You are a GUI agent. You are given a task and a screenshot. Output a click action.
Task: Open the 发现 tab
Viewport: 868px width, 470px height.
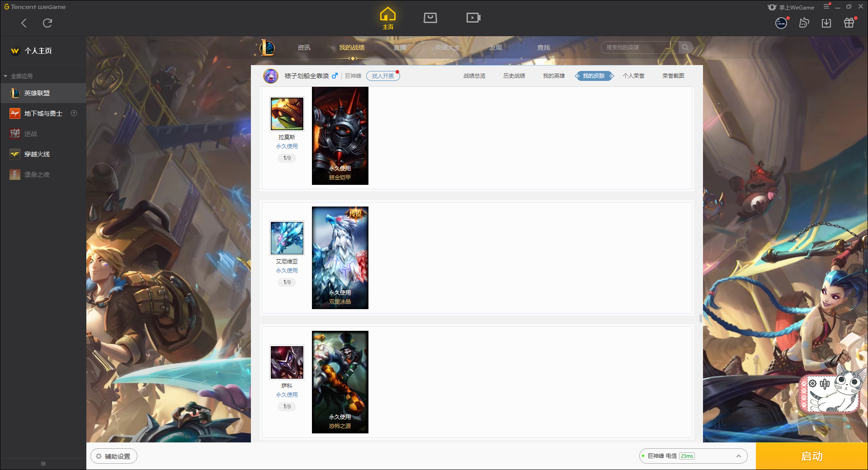point(495,47)
